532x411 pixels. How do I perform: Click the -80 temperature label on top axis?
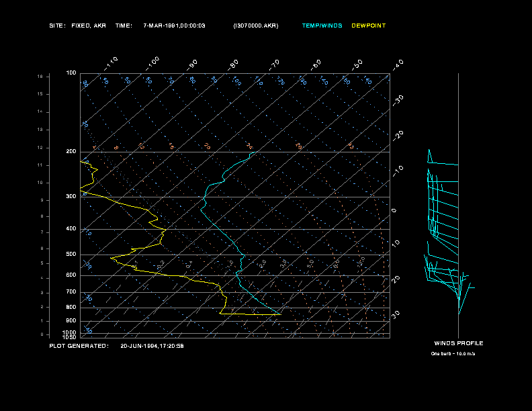(233, 64)
